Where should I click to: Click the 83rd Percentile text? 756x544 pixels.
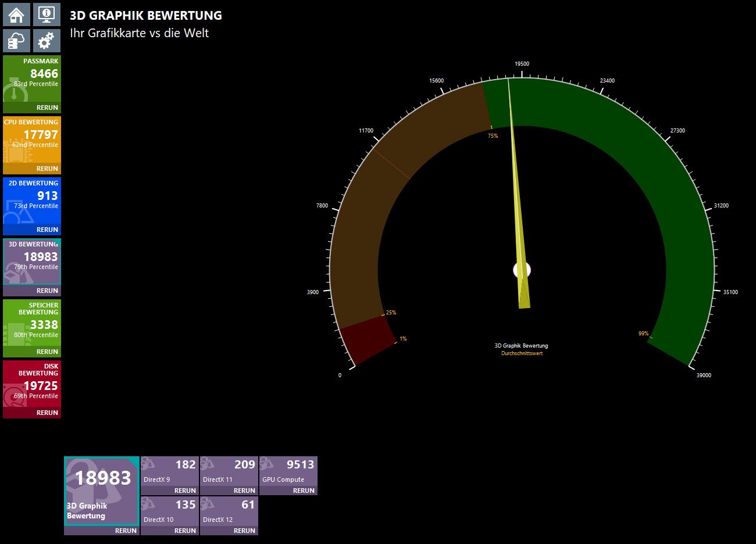pos(36,84)
